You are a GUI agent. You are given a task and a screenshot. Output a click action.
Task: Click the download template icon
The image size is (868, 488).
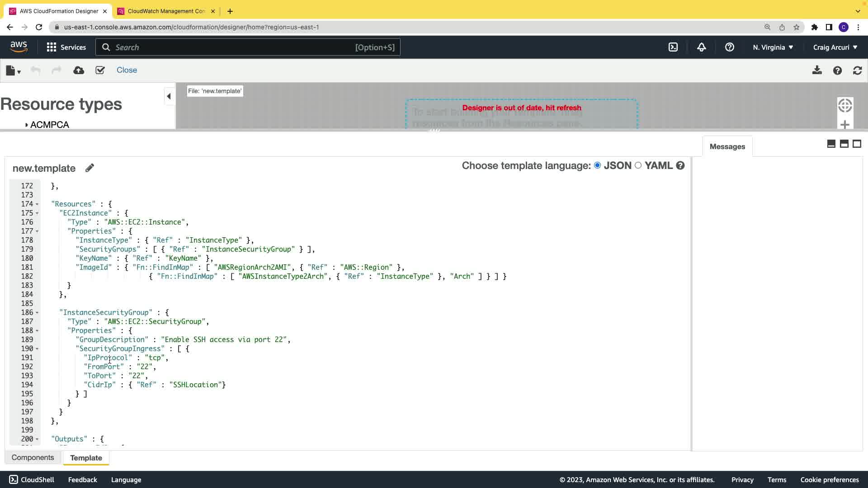pos(817,70)
